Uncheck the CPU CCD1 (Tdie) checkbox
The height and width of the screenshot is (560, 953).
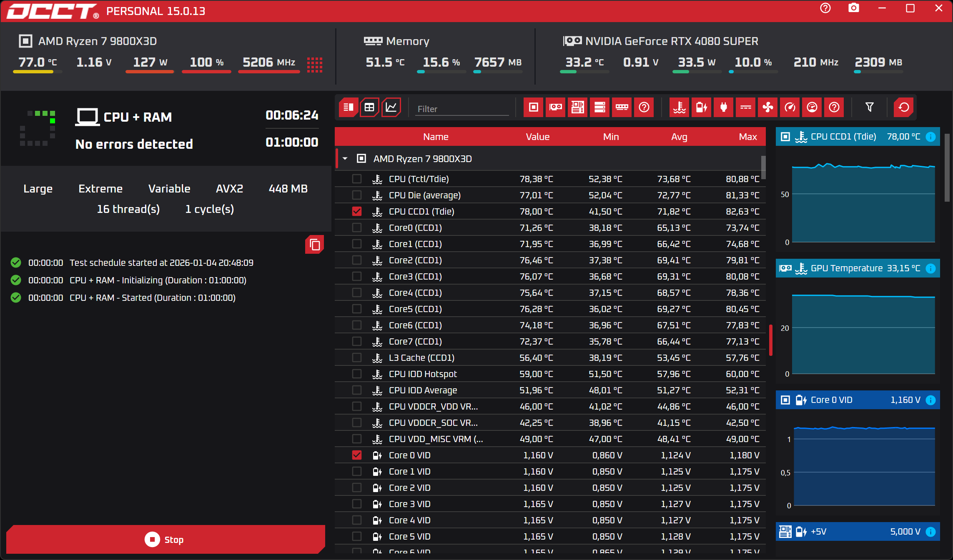pos(357,212)
